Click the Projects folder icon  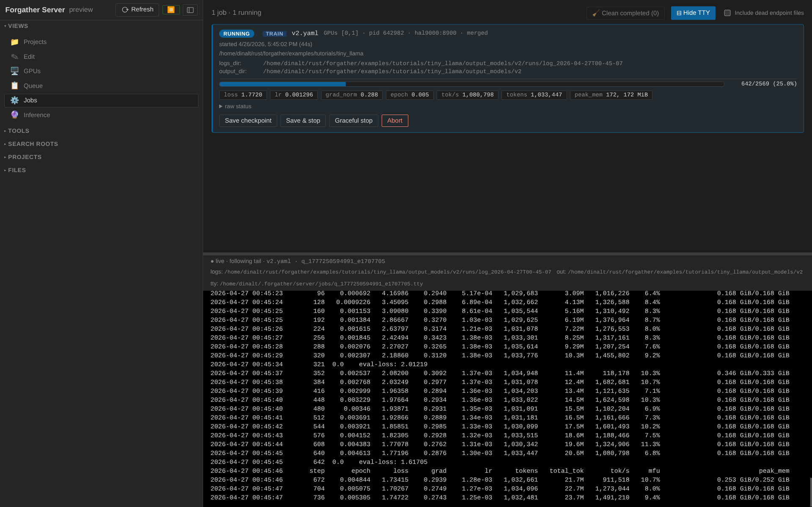[15, 42]
